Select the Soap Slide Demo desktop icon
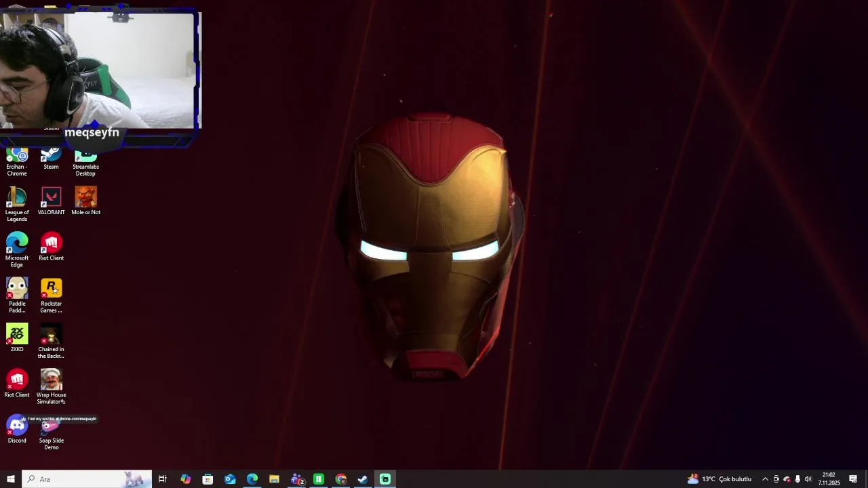This screenshot has height=488, width=868. [x=51, y=434]
